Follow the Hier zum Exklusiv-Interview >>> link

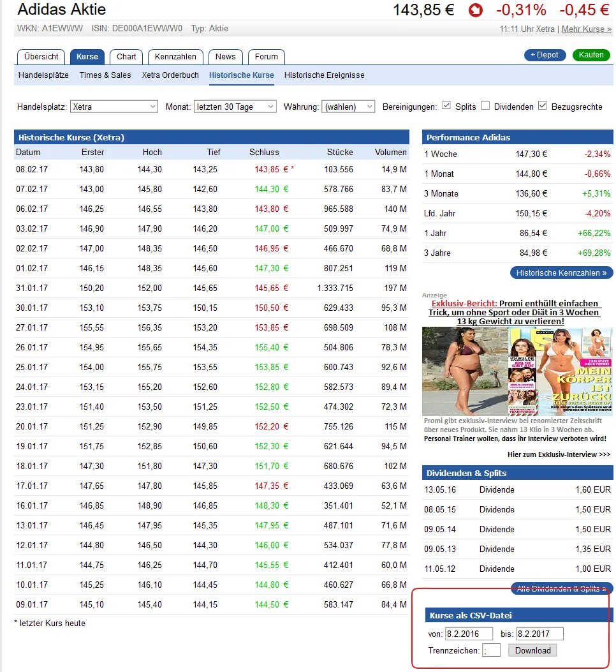pyautogui.click(x=559, y=454)
